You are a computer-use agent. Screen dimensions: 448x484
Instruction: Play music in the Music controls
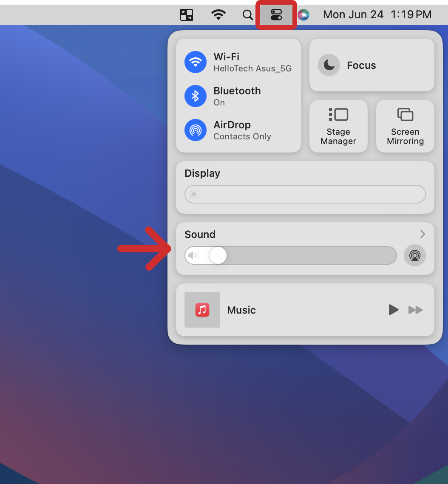tap(393, 310)
